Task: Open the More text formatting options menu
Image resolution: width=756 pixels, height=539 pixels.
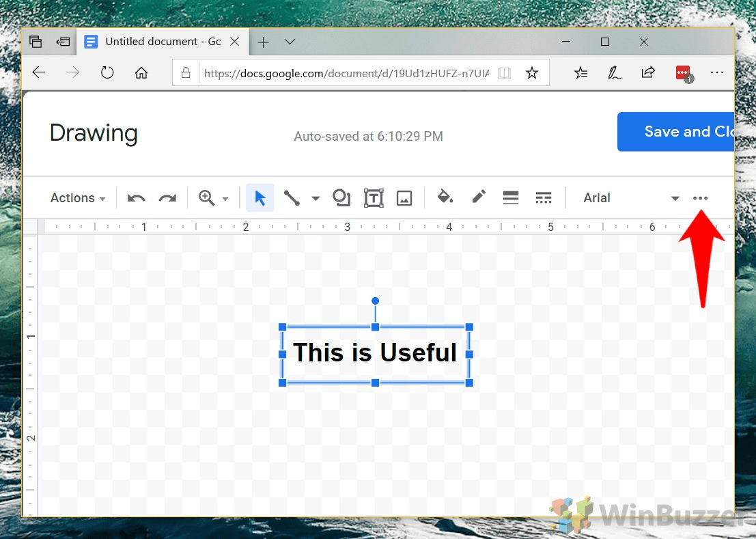Action: tap(700, 197)
